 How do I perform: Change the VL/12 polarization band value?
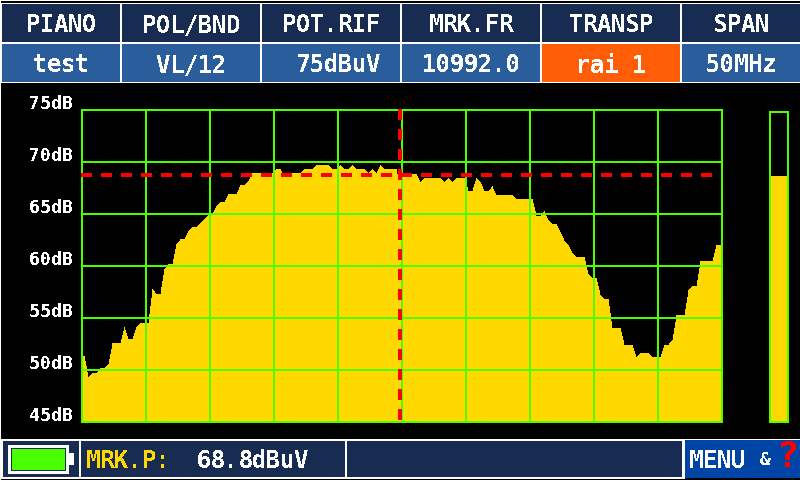191,63
